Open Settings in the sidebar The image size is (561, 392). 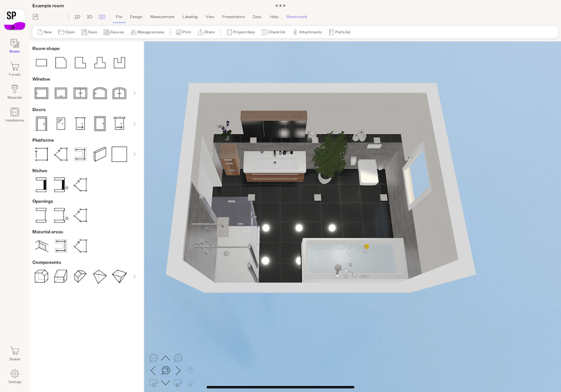15,376
